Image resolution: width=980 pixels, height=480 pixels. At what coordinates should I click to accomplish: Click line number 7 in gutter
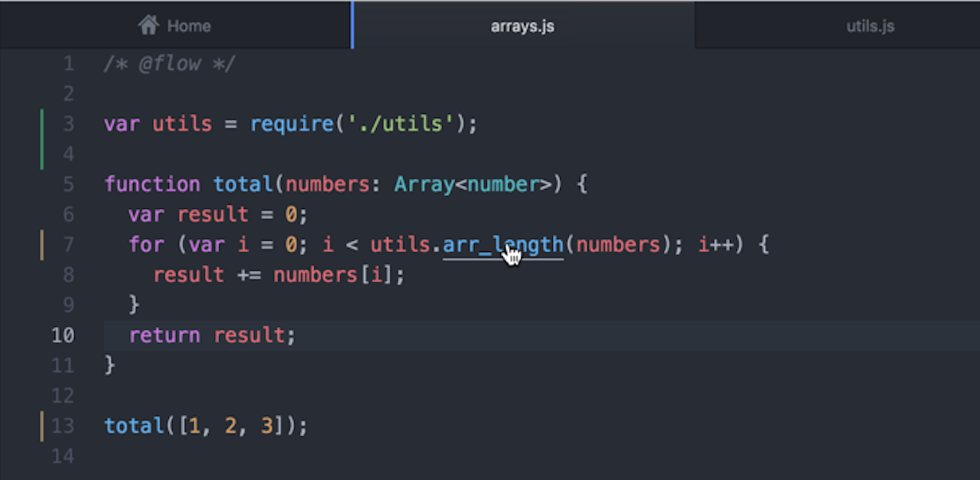click(67, 244)
